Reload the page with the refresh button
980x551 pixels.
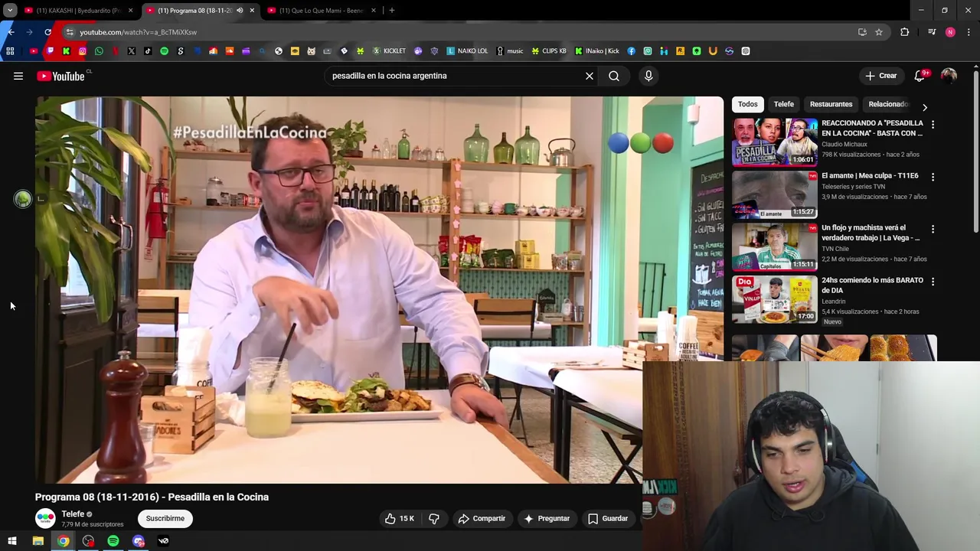point(47,32)
